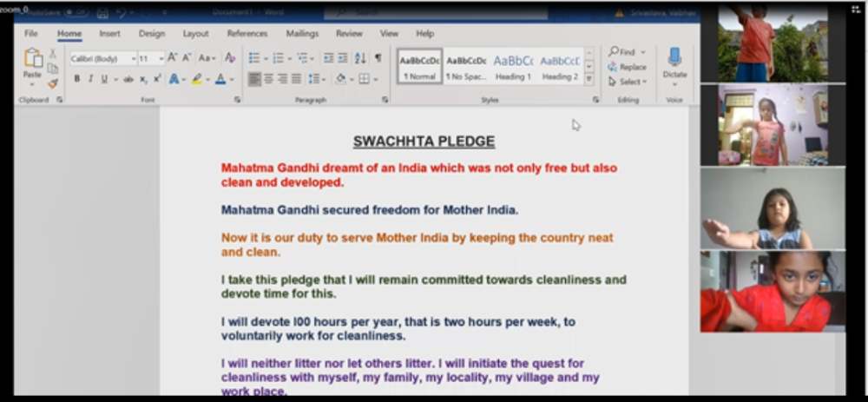Insert subscript with x₂ icon
The image size is (868, 402).
click(143, 79)
